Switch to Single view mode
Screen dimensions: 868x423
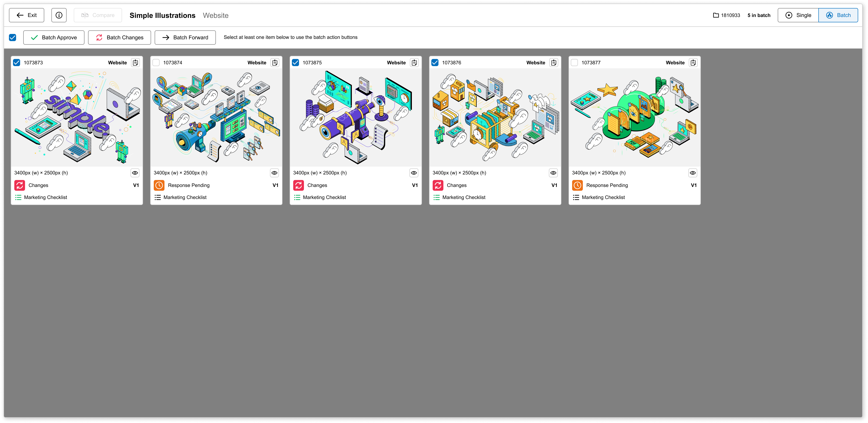point(798,15)
